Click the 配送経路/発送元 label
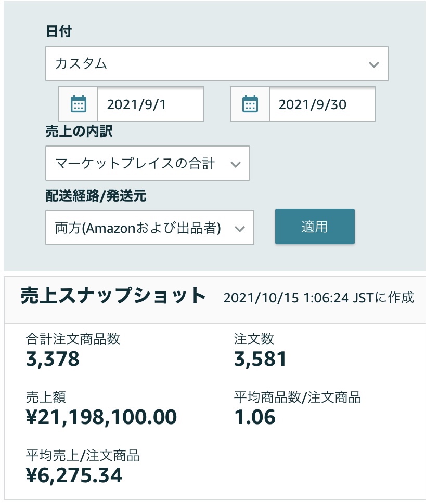426x504 pixels. coord(96,196)
